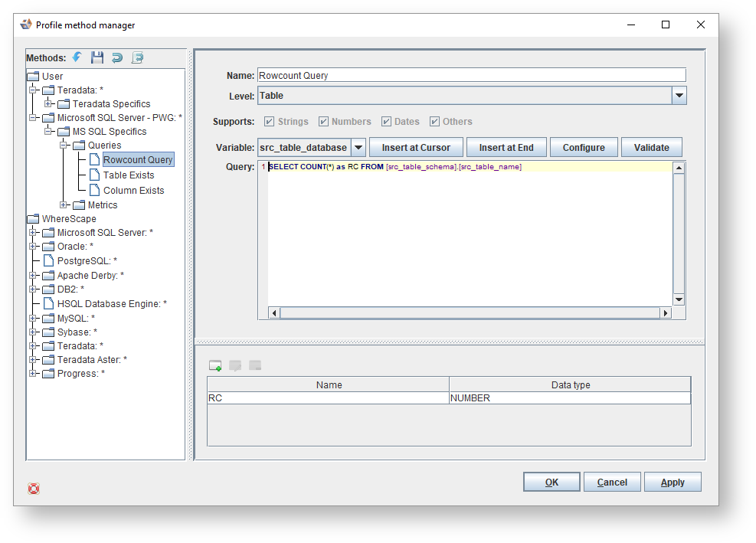Click the blue curved arrow icon beside Methods
Image resolution: width=756 pixels, height=543 pixels.
coord(77,57)
